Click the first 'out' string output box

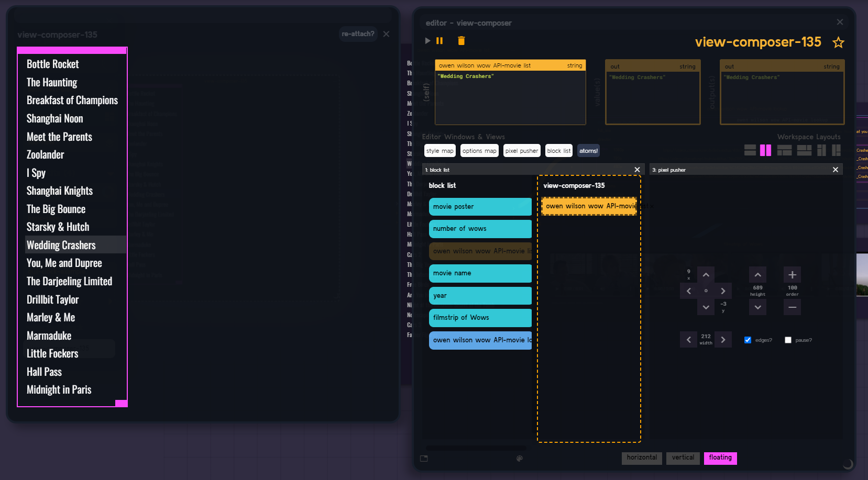tap(653, 92)
